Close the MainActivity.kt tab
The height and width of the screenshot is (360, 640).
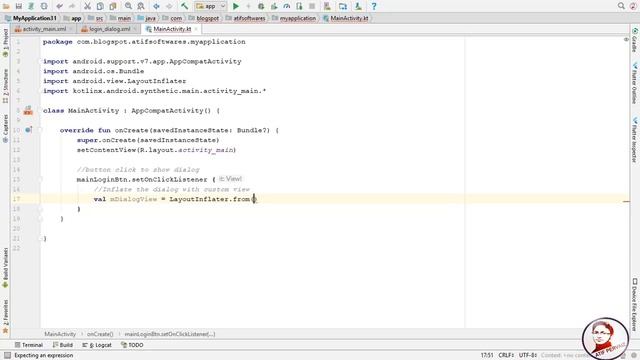196,29
